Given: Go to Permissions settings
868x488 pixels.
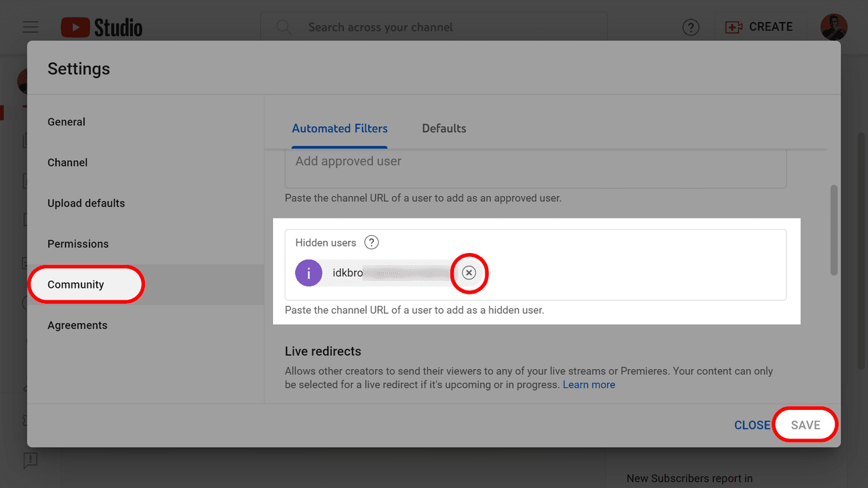Looking at the screenshot, I should [x=77, y=244].
